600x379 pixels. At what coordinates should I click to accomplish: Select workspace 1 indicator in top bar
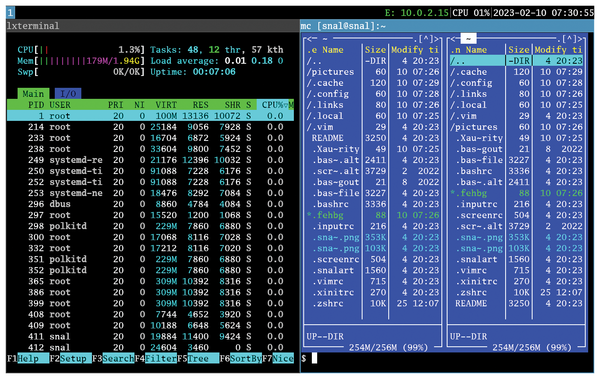[10, 13]
